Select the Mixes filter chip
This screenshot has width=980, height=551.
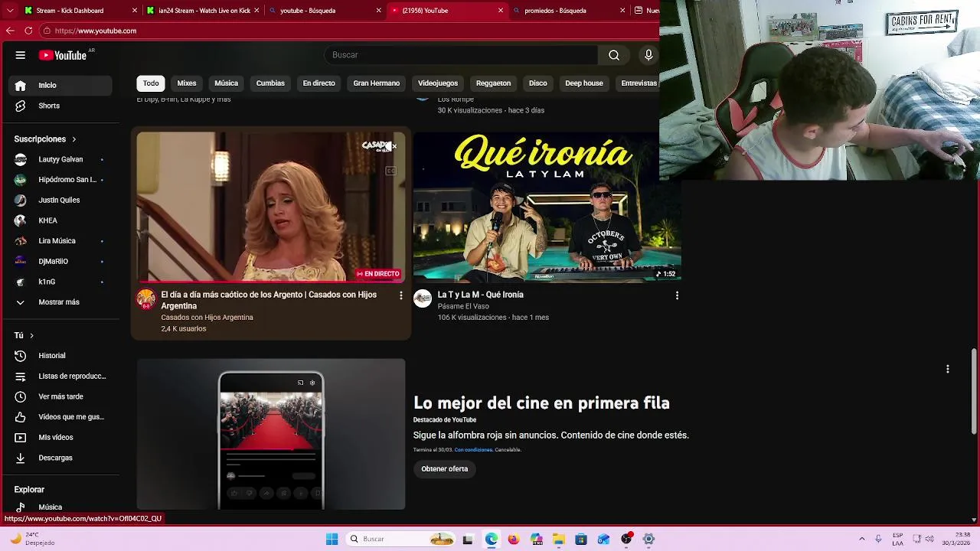pyautogui.click(x=187, y=83)
